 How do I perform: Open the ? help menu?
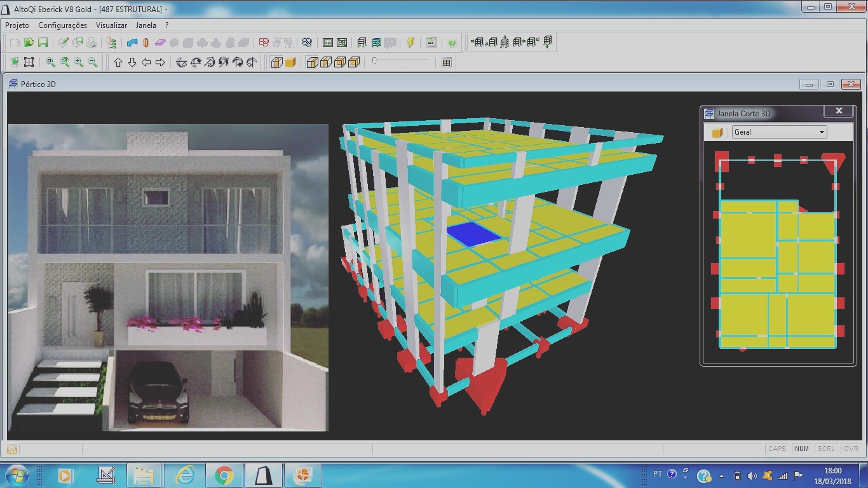click(167, 25)
